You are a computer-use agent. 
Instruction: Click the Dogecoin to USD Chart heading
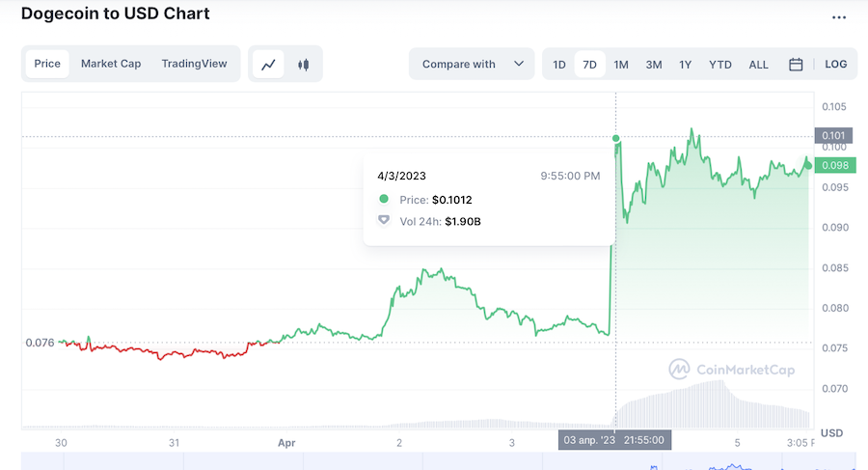tap(115, 14)
